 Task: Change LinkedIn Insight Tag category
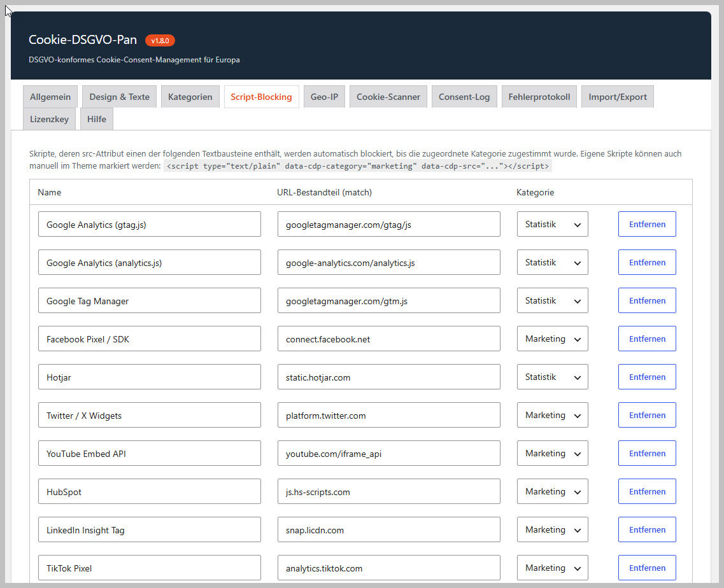[x=552, y=530]
